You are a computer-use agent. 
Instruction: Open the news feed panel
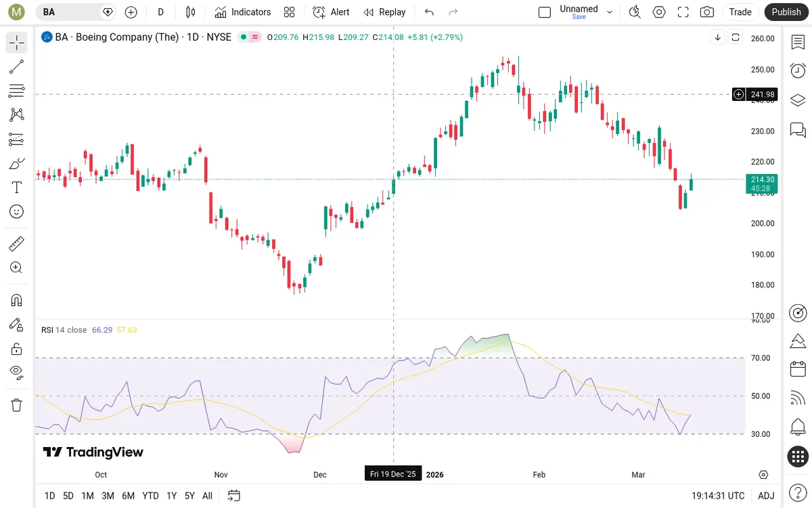(798, 398)
